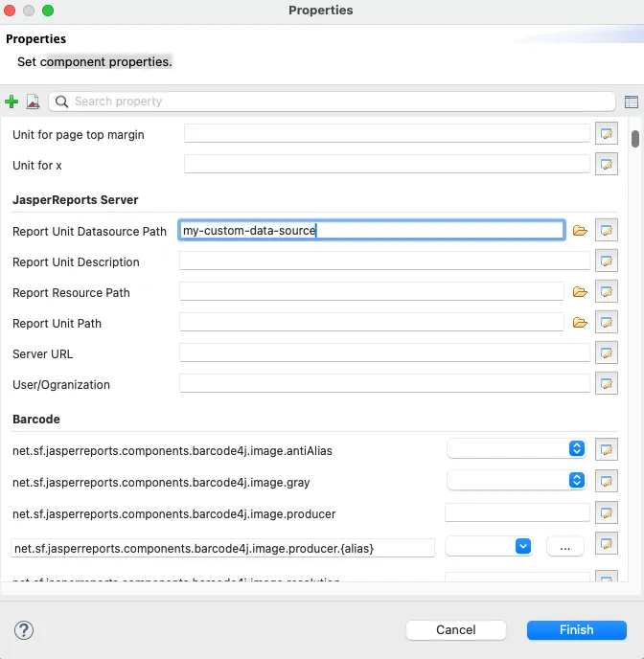Viewport: 644px width, 659px height.
Task: Click the barcode4j.image.gray label
Action: (x=161, y=483)
